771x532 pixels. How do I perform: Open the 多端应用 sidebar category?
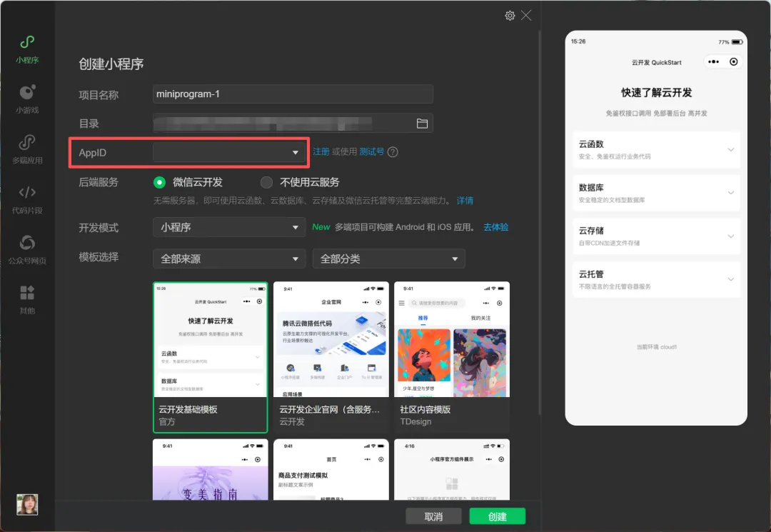[x=27, y=149]
